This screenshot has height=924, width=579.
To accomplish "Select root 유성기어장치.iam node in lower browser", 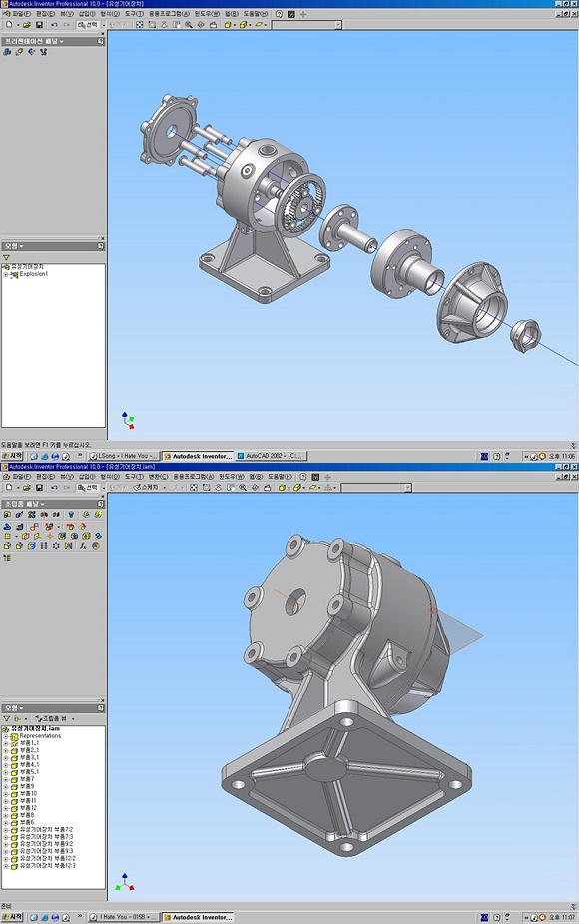I will click(x=35, y=729).
